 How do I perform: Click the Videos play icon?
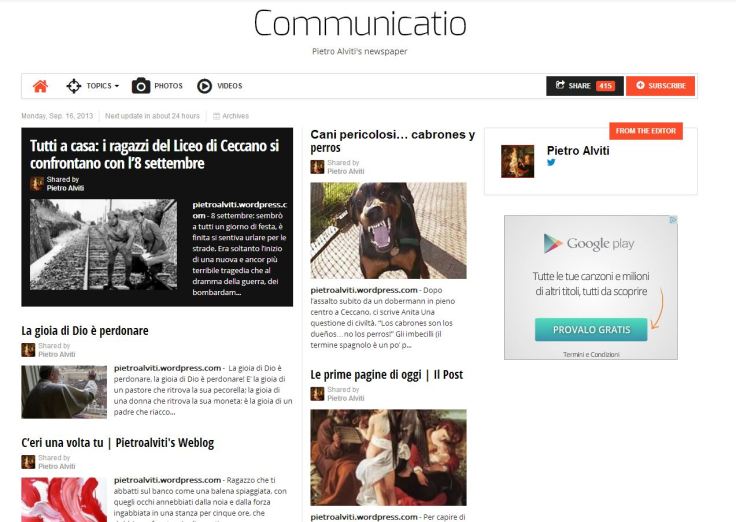point(204,86)
